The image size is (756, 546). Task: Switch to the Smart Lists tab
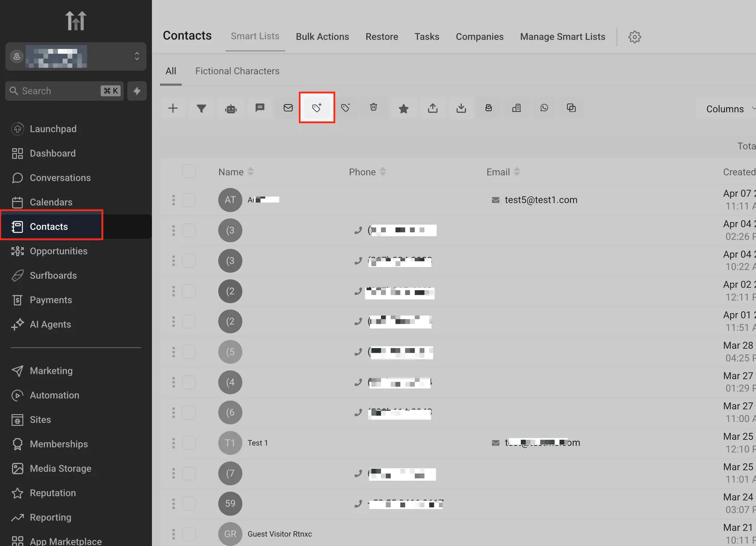pyautogui.click(x=255, y=36)
